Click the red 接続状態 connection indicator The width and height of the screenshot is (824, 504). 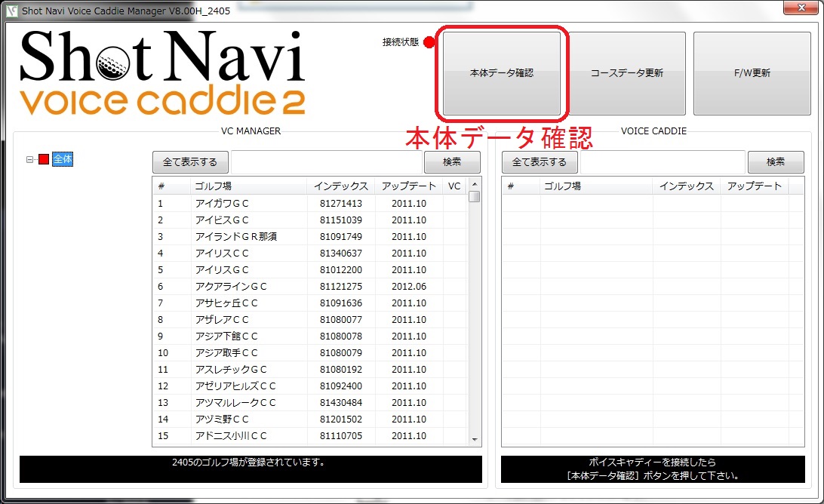tap(429, 43)
